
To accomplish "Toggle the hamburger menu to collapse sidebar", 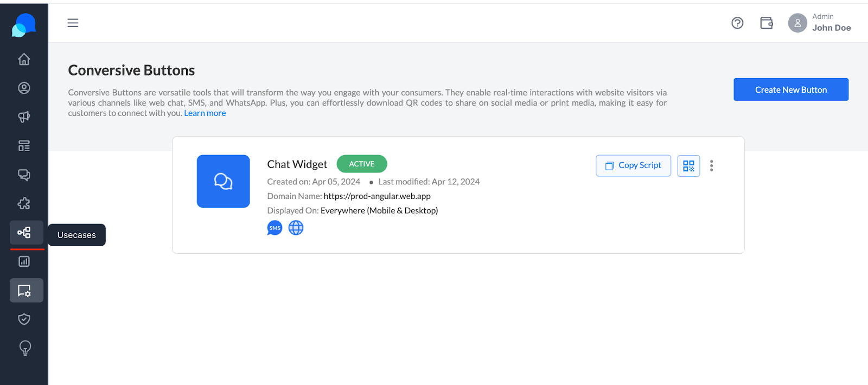I will 73,23.
